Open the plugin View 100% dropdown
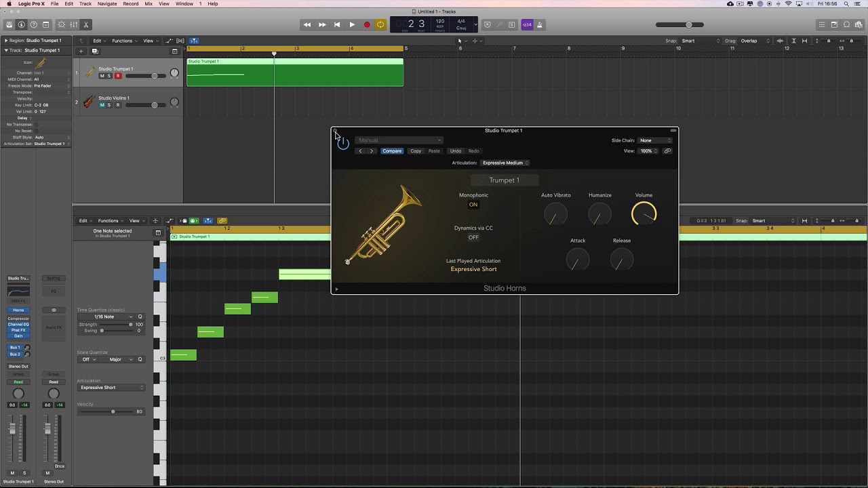The image size is (868, 488). 648,151
